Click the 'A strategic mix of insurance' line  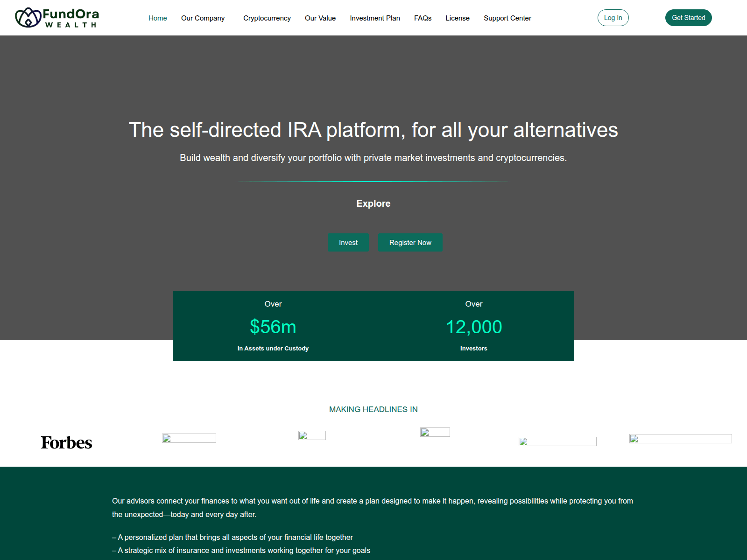tap(241, 551)
